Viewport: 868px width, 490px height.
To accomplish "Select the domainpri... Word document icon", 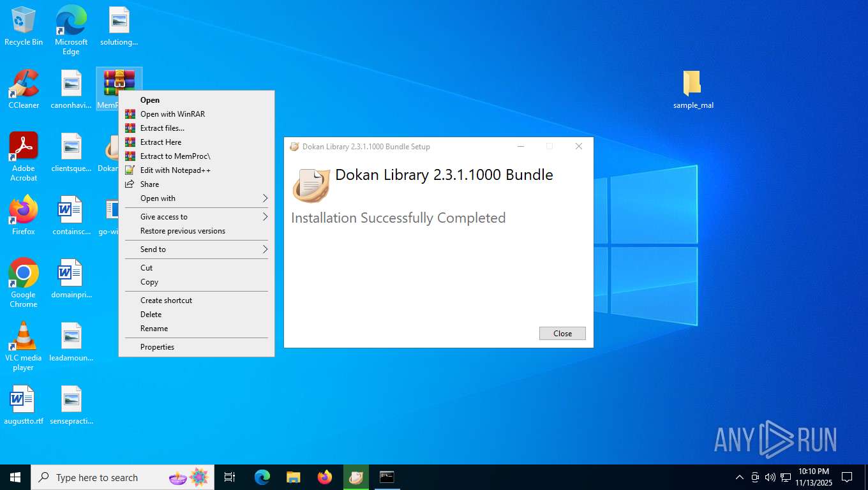I will 71,279.
